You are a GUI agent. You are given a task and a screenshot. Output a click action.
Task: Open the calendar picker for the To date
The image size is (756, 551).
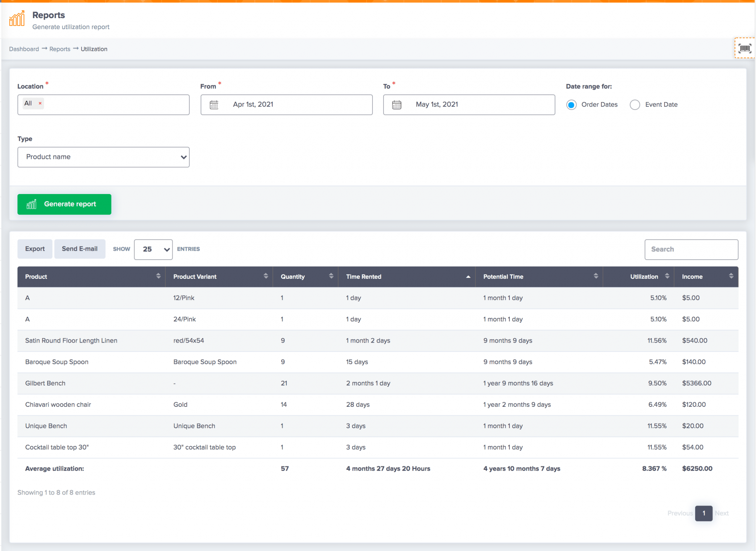(396, 104)
